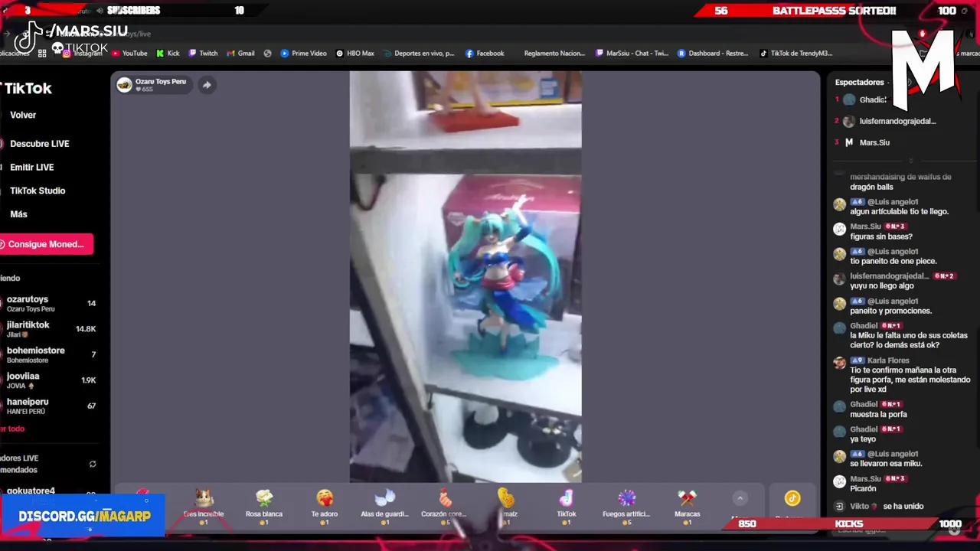This screenshot has height=551, width=980.
Task: Click Luis angelo1 'se llevaron esa miku' message
Action: click(886, 464)
